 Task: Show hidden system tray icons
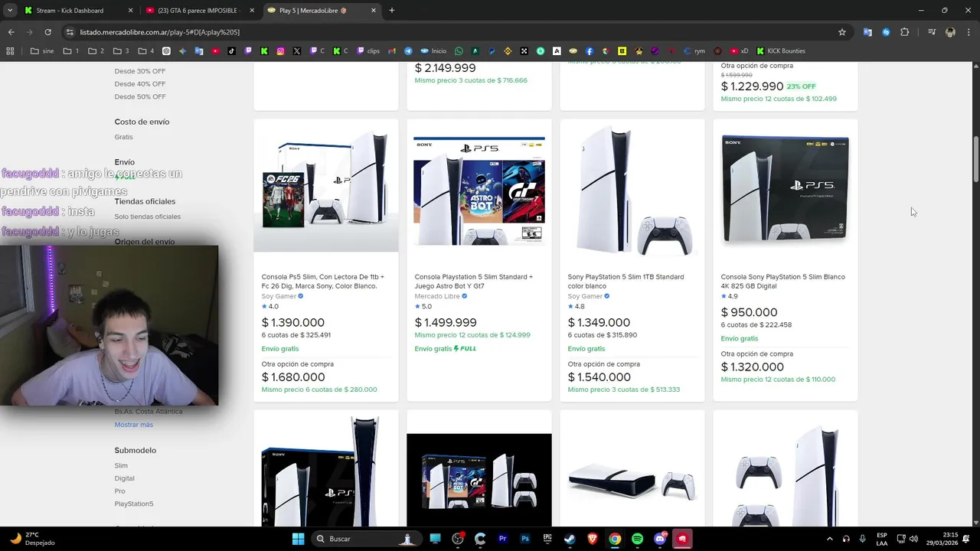[x=830, y=539]
